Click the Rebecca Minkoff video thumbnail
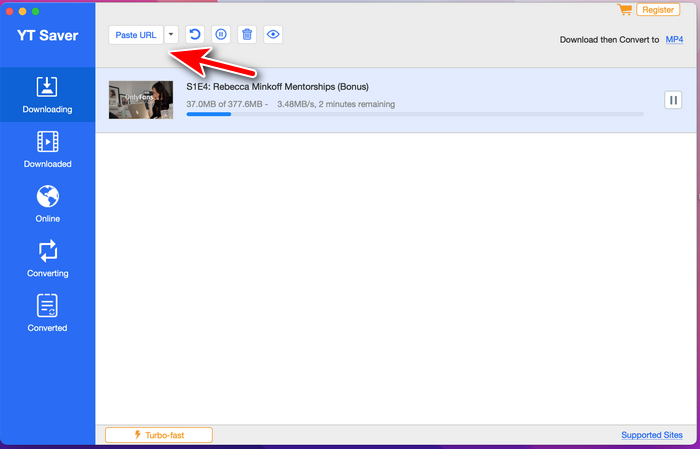Screen dimensions: 700x449 click(x=141, y=100)
